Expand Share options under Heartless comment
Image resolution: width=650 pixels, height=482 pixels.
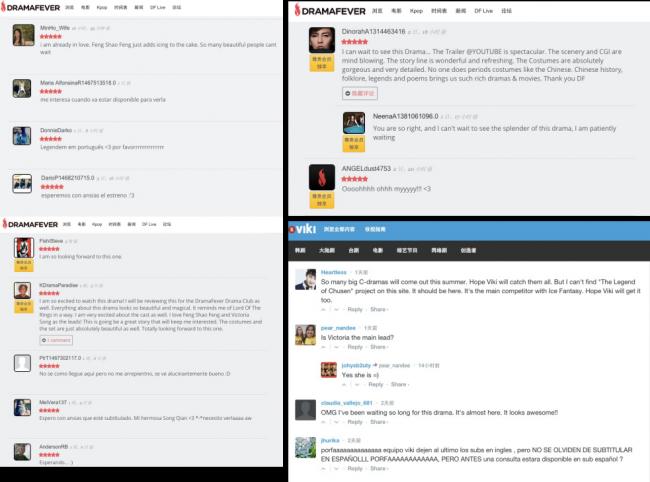(379, 309)
